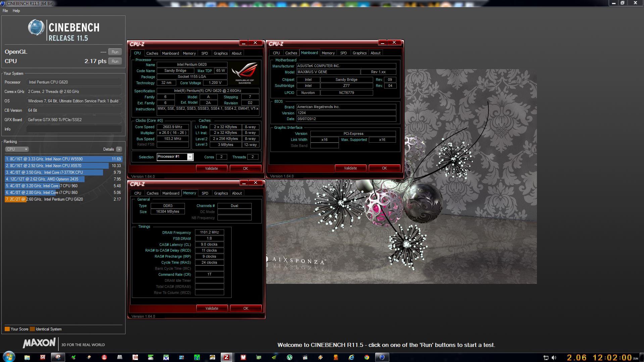Click Validate in the CPU-Z Memory window
This screenshot has height=362, width=644.
[212, 308]
